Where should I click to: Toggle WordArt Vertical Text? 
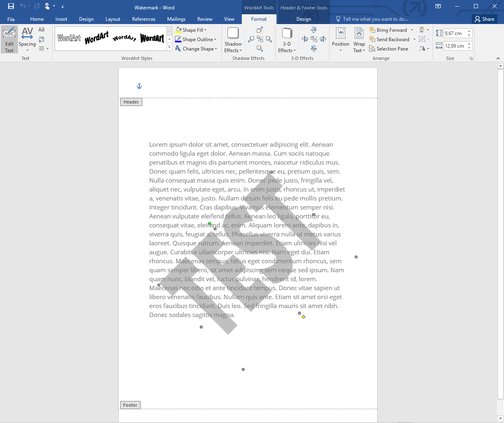(42, 39)
